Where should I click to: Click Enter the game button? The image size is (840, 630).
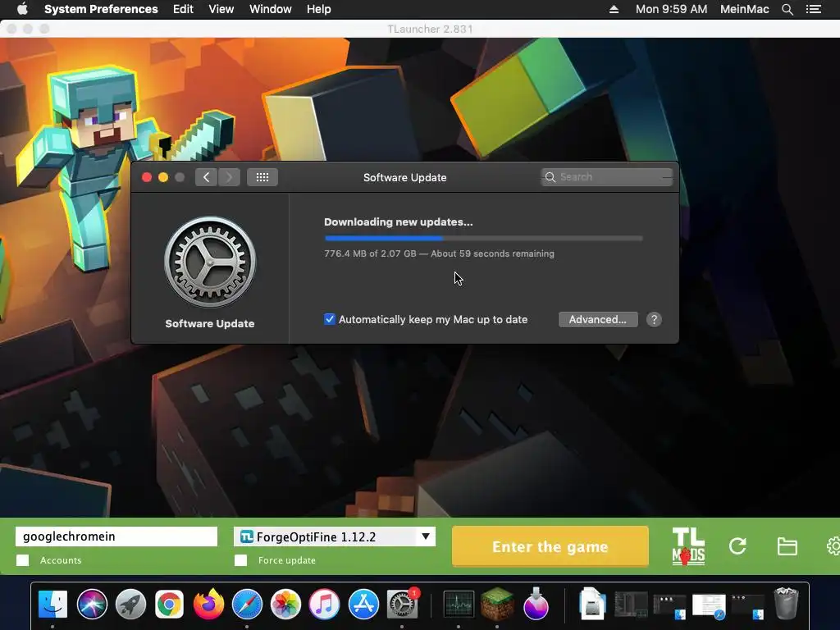pyautogui.click(x=550, y=546)
